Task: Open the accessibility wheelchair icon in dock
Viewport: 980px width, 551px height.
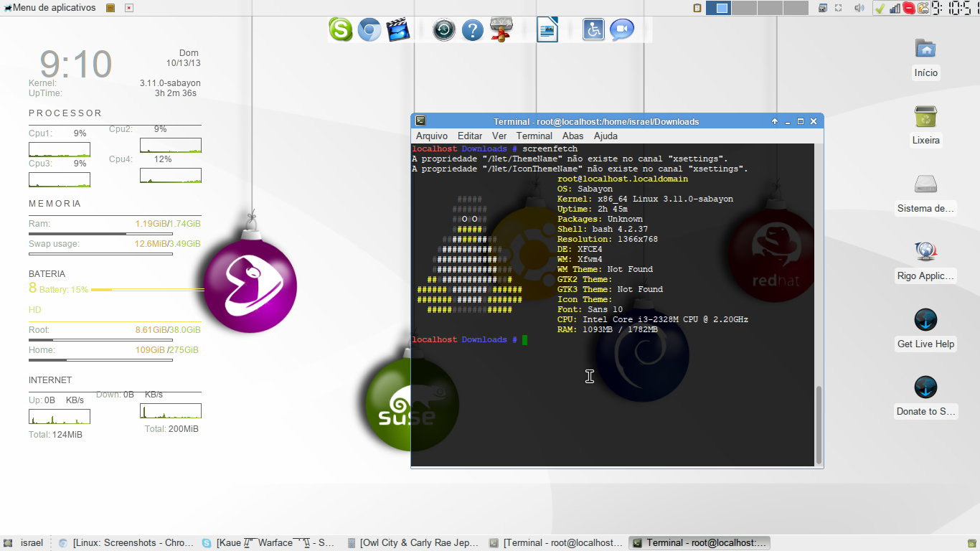Action: click(x=593, y=29)
